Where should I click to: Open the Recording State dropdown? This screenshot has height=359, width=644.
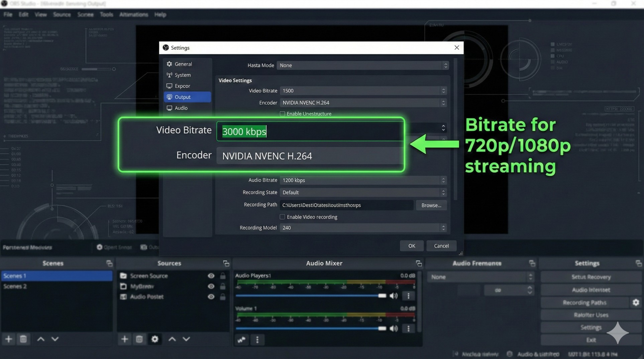363,192
